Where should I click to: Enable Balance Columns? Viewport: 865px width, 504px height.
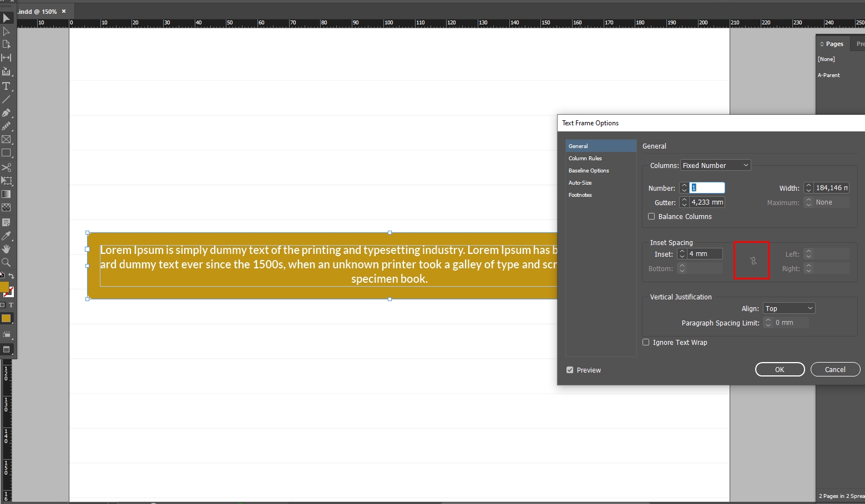(651, 216)
